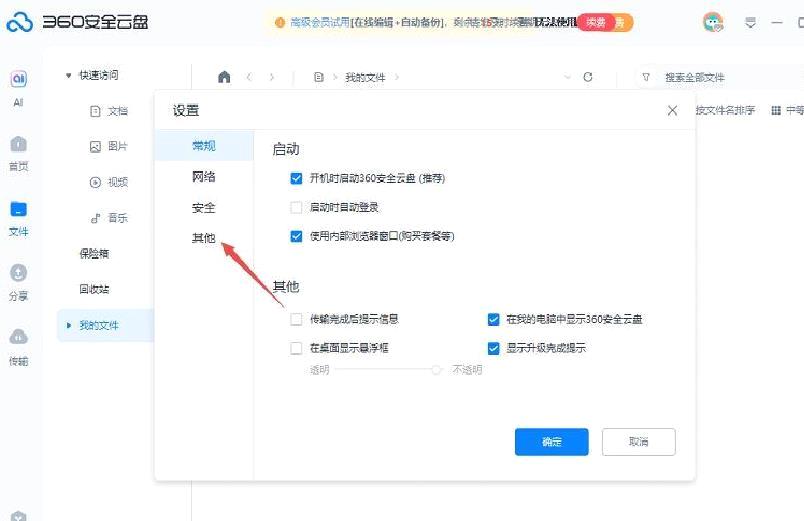This screenshot has width=804, height=521.
Task: Click the 高级会员试用 banner text
Action: 320,22
